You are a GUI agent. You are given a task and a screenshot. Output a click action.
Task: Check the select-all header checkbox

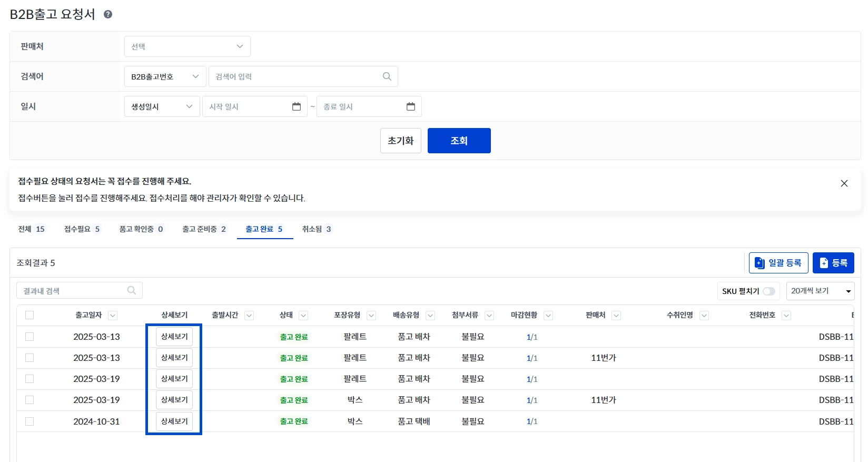tap(29, 315)
